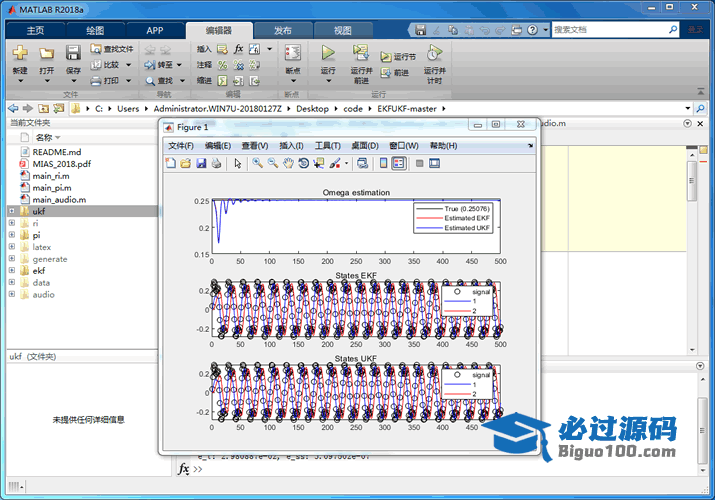This screenshot has width=715, height=500.
Task: Expand the ekf folder tree node
Action: 12,270
